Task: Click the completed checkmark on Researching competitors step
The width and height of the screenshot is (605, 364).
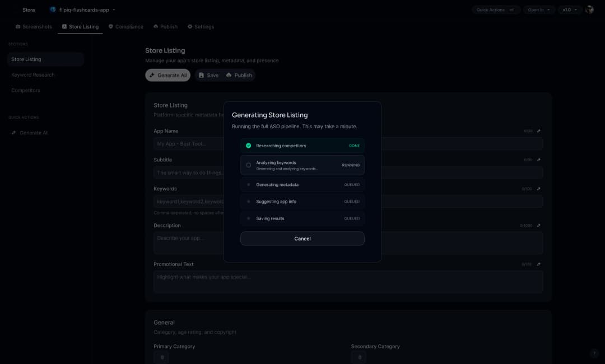Action: (248, 145)
